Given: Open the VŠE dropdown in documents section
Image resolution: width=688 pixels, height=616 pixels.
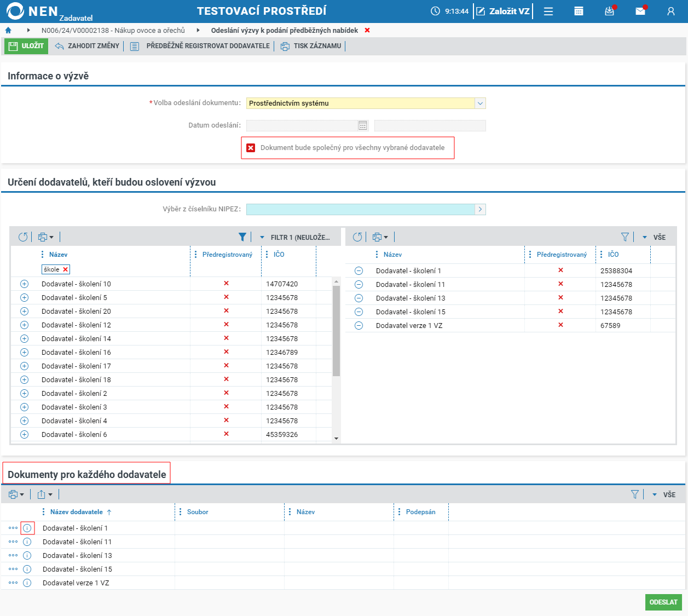Looking at the screenshot, I should click(663, 494).
